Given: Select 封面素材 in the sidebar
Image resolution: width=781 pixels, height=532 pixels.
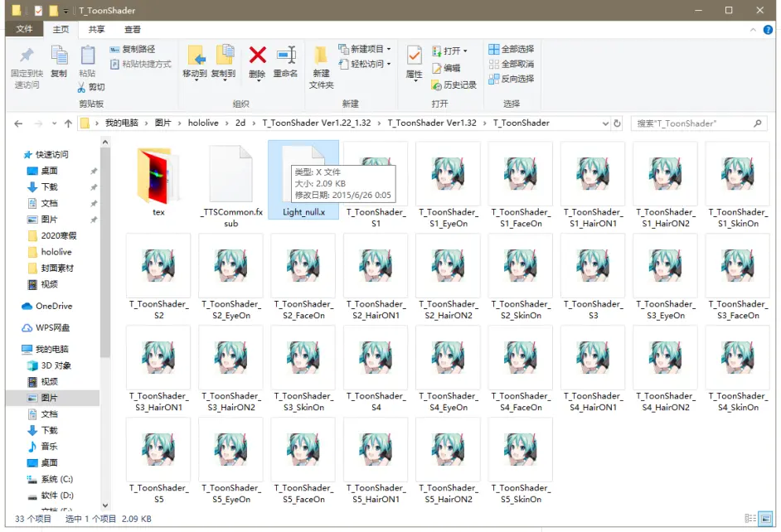Looking at the screenshot, I should pos(51,268).
